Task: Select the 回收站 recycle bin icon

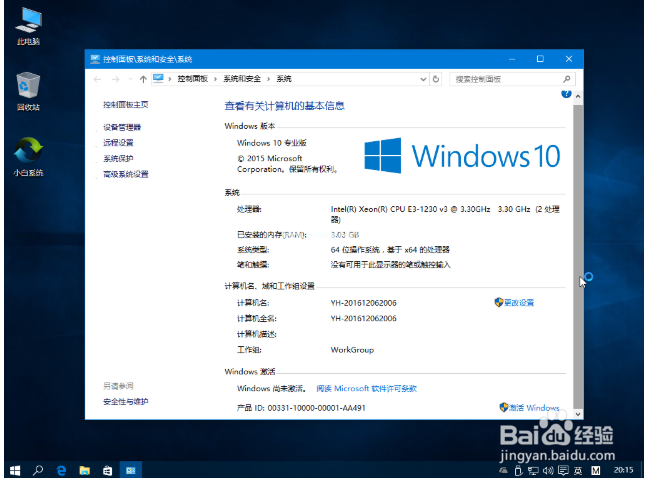Action: coord(28,91)
